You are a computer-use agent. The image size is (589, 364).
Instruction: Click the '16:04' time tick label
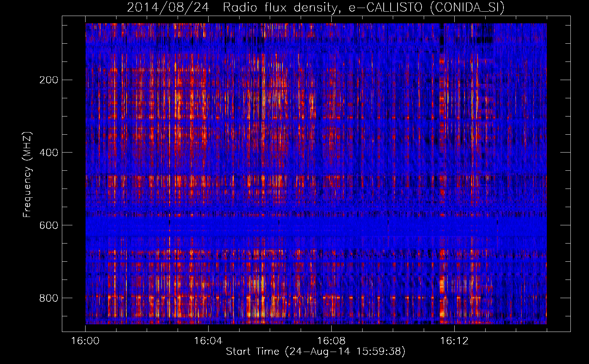tap(208, 341)
